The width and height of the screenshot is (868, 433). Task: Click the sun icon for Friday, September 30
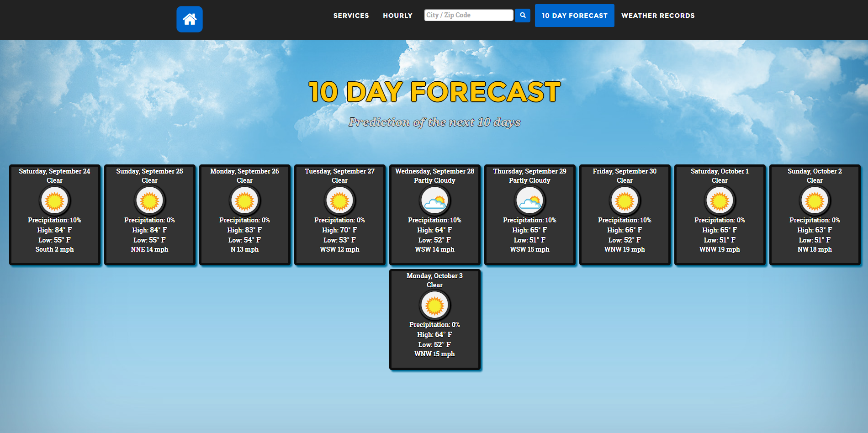click(625, 201)
